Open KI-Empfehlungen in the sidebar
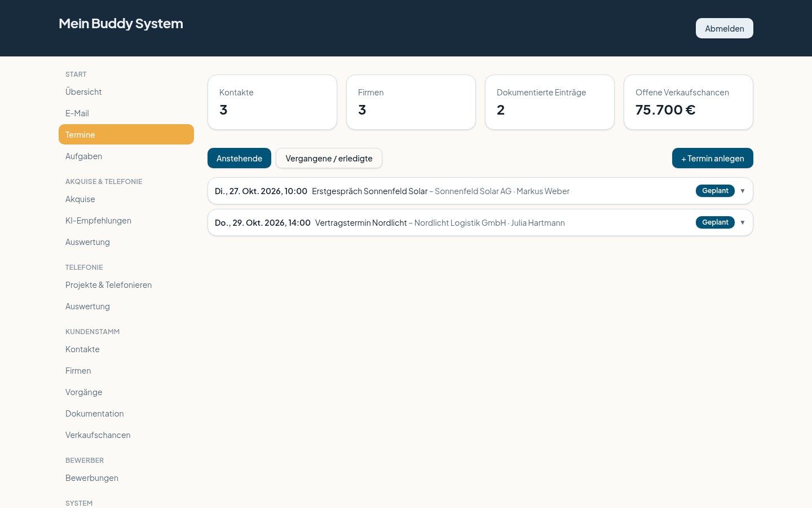812x508 pixels. pyautogui.click(x=126, y=220)
